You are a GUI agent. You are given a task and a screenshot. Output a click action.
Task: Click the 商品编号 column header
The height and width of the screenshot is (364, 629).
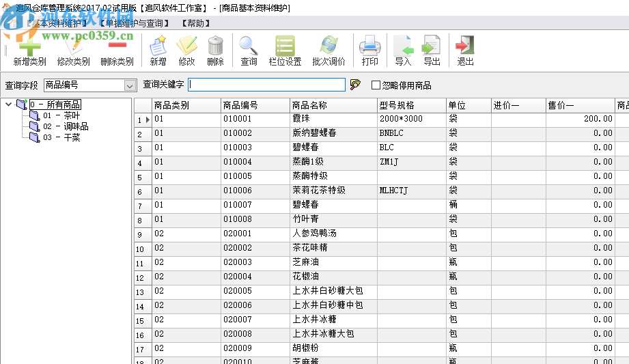(255, 105)
